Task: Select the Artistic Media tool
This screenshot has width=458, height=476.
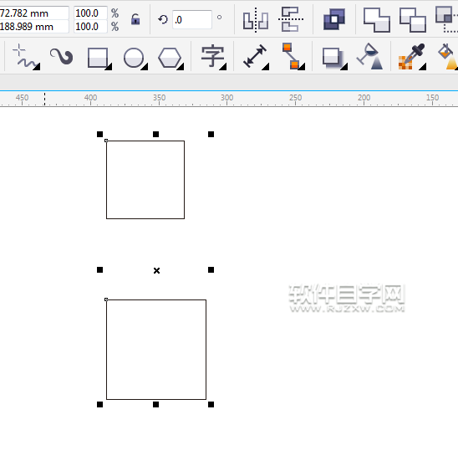Action: (62, 57)
